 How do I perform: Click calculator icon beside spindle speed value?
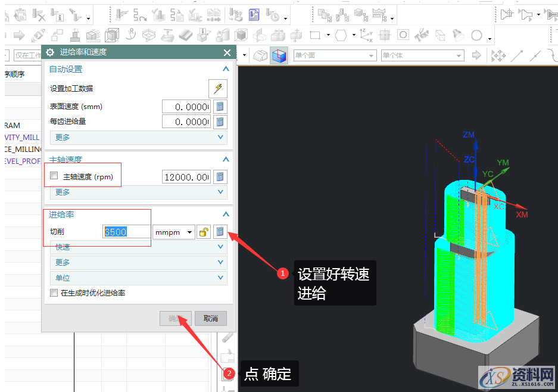click(x=220, y=177)
